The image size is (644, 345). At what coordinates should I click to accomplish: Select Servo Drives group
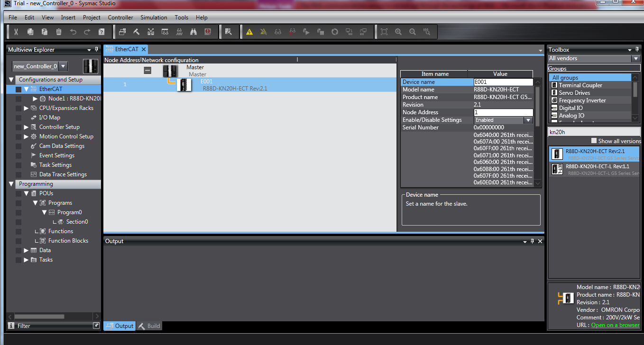[x=590, y=93]
